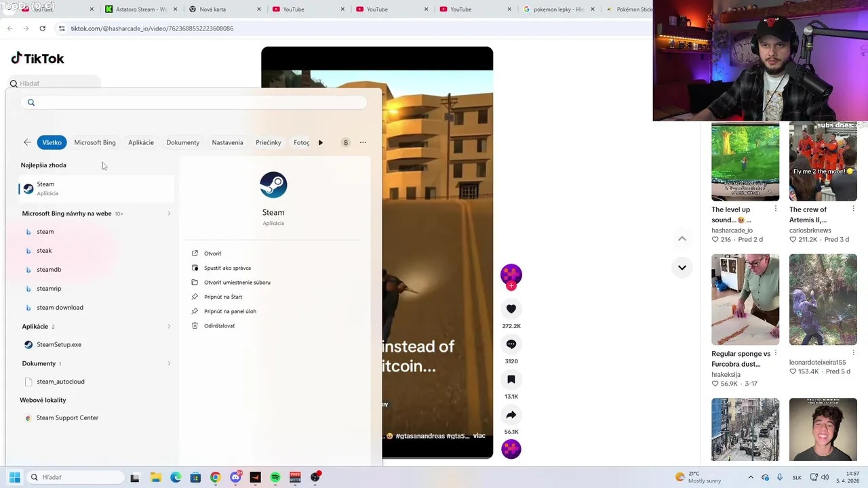This screenshot has width=868, height=488.
Task: Go to next TikTok video with down chevron
Action: [682, 267]
